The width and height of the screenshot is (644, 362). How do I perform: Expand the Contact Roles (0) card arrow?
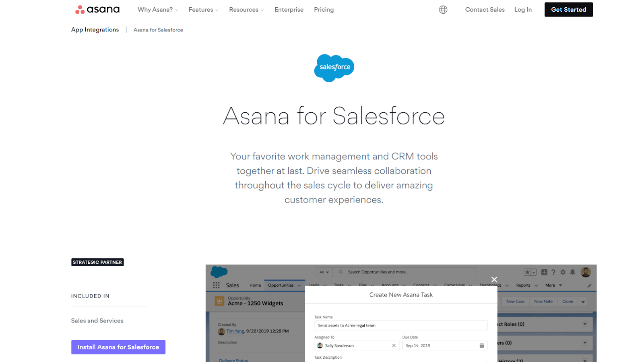tap(585, 324)
